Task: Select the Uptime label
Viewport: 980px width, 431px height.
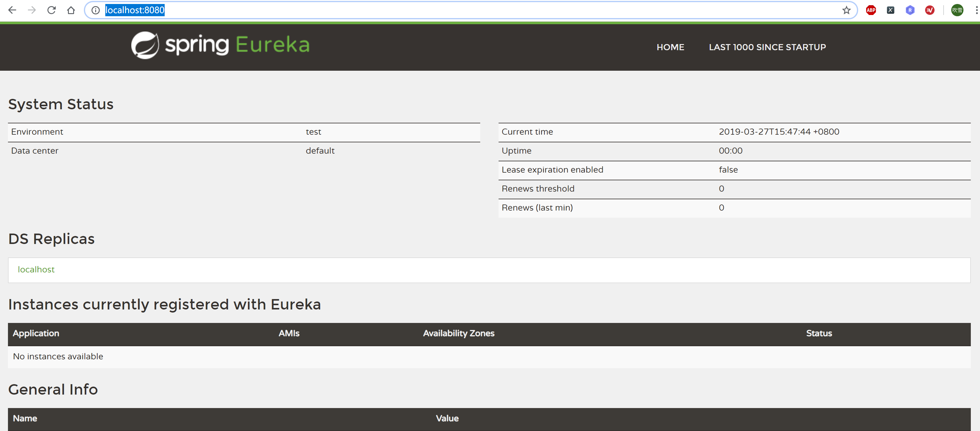Action: [516, 151]
